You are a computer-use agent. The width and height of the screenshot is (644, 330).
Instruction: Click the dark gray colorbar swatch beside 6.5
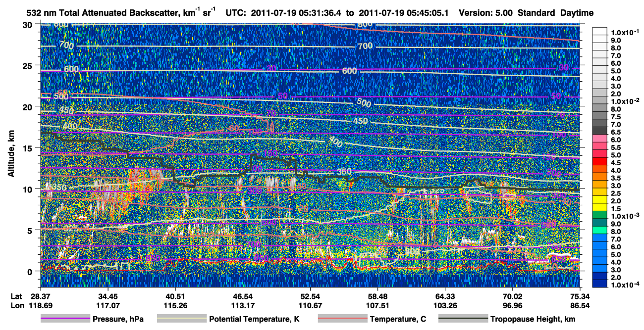coord(600,130)
